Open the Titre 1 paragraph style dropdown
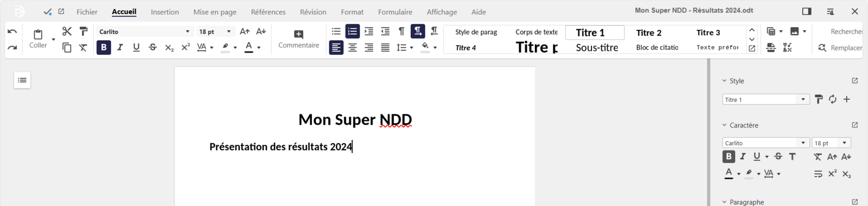Viewport: 868px width, 206px height. tap(803, 99)
